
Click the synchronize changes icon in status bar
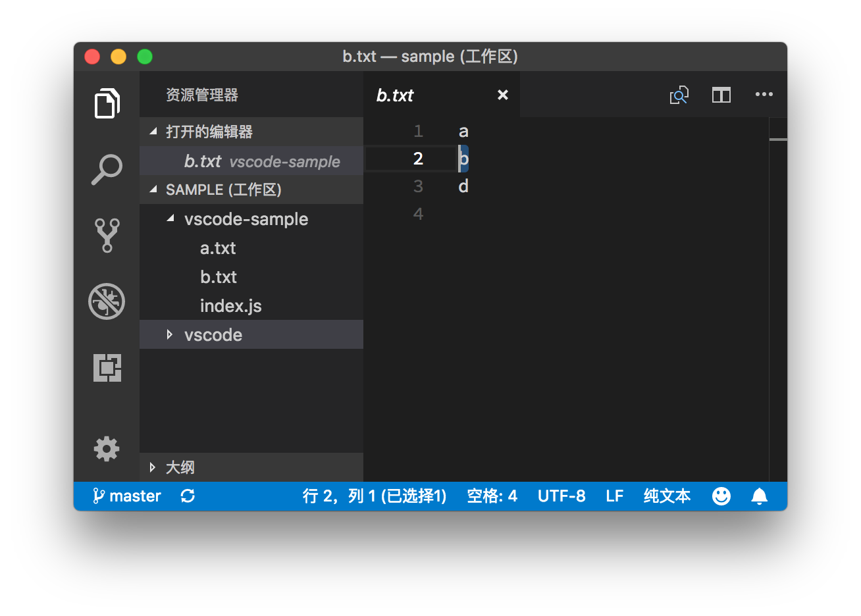tap(188, 496)
